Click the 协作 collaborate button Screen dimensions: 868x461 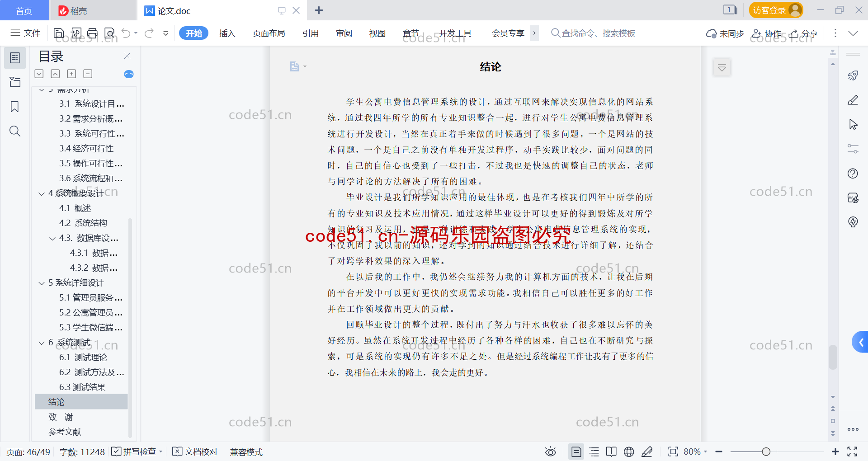pyautogui.click(x=766, y=33)
